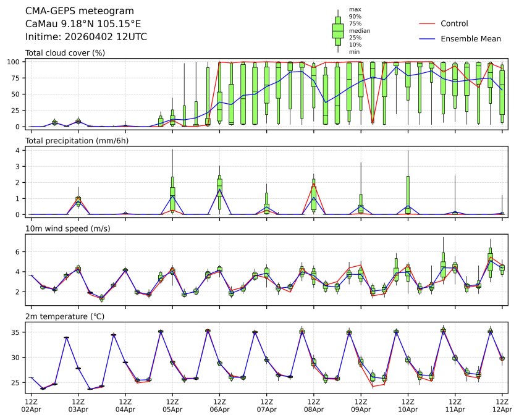Click the blue Ensemble Mean legend line
519x420 pixels.
pos(428,39)
